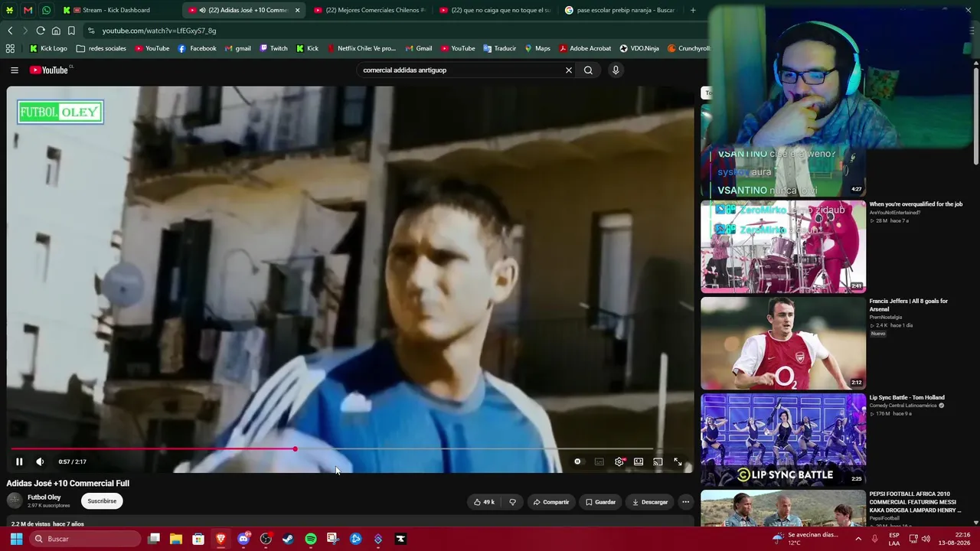
Task: Click the browser address bar URL
Action: point(159,31)
